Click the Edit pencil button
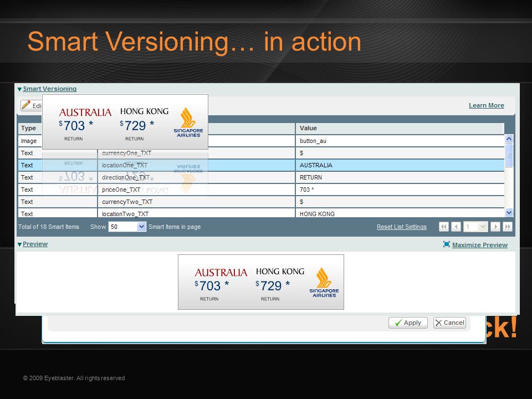Image resolution: width=532 pixels, height=399 pixels. (31, 105)
